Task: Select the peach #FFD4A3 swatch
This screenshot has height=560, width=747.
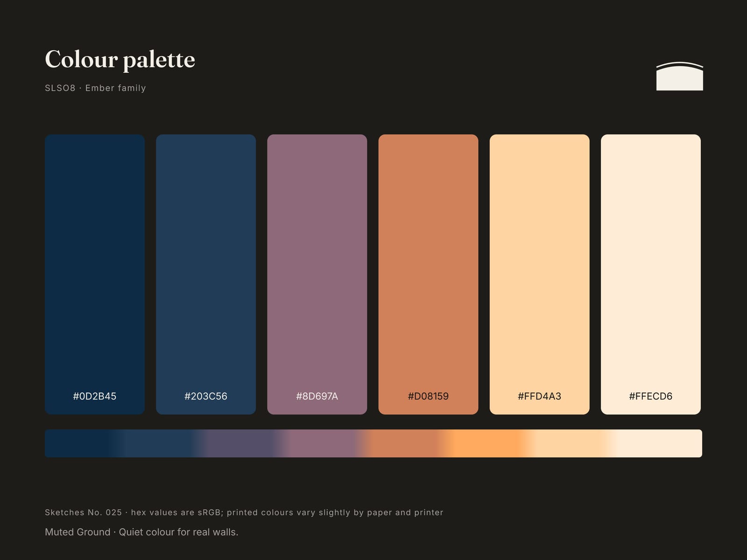Action: tap(539, 274)
